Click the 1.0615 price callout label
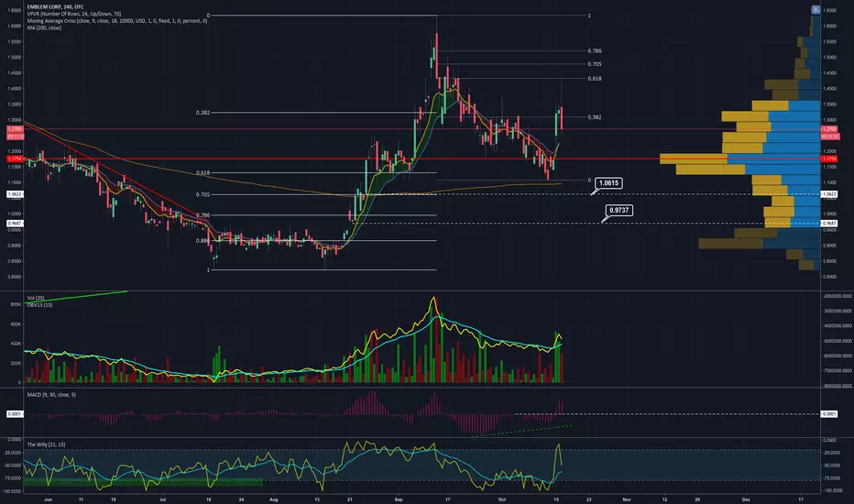This screenshot has width=854, height=504. click(x=608, y=183)
